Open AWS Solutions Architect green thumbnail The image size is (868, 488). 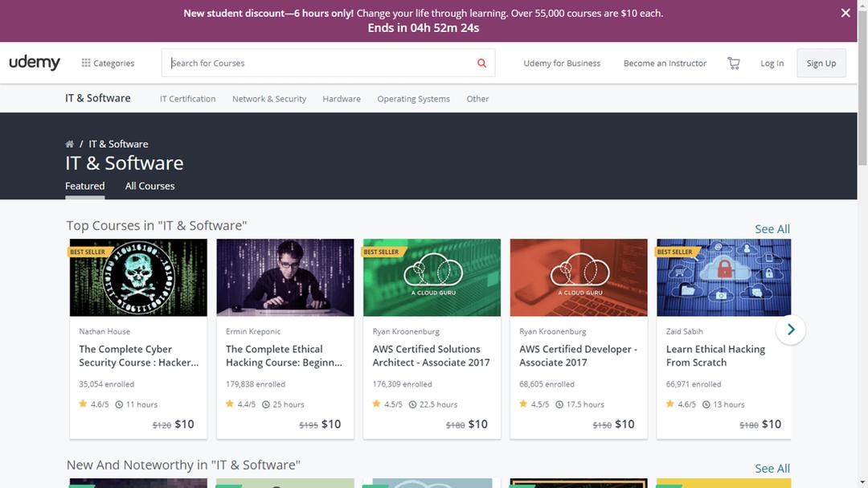click(x=432, y=277)
